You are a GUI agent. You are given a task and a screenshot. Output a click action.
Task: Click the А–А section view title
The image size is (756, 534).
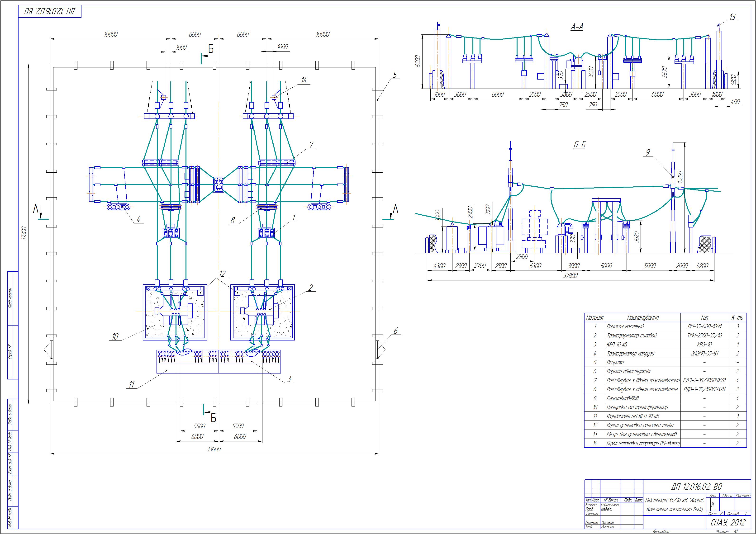(576, 27)
